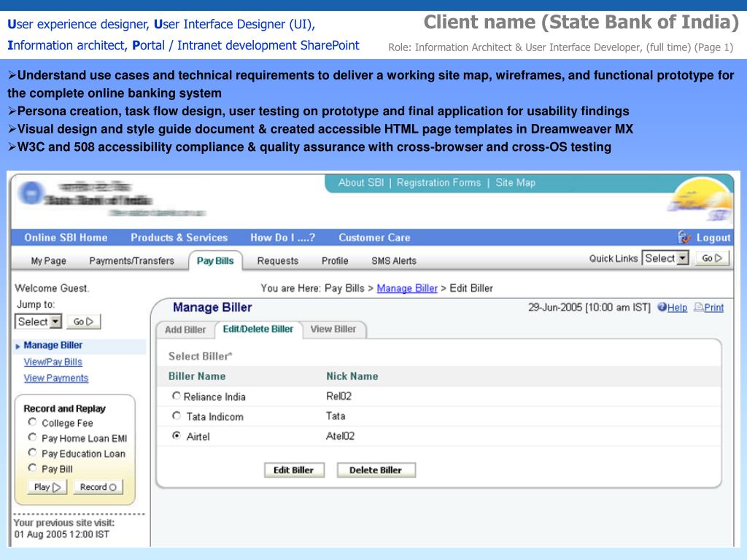Choose Pay Home Loan EMI option

[x=32, y=437]
